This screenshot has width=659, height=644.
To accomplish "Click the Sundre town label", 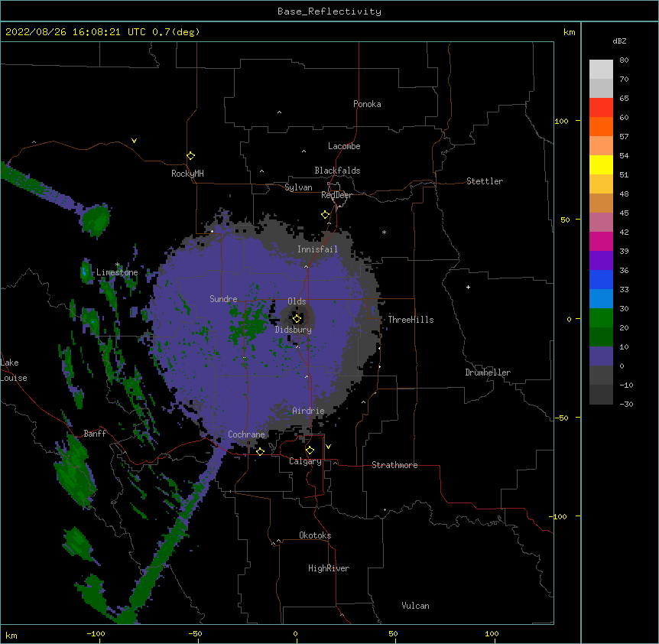I will point(223,299).
